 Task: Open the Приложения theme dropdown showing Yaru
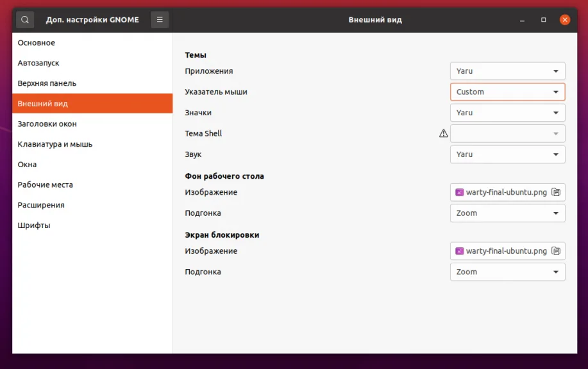coord(507,71)
